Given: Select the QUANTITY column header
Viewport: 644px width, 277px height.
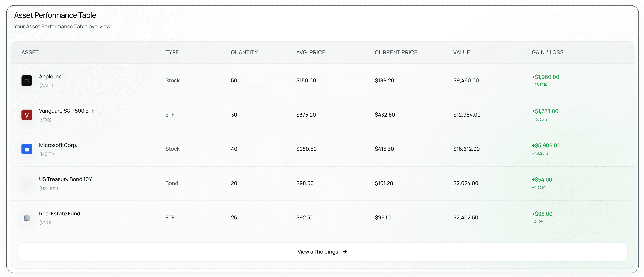Looking at the screenshot, I should tap(244, 52).
